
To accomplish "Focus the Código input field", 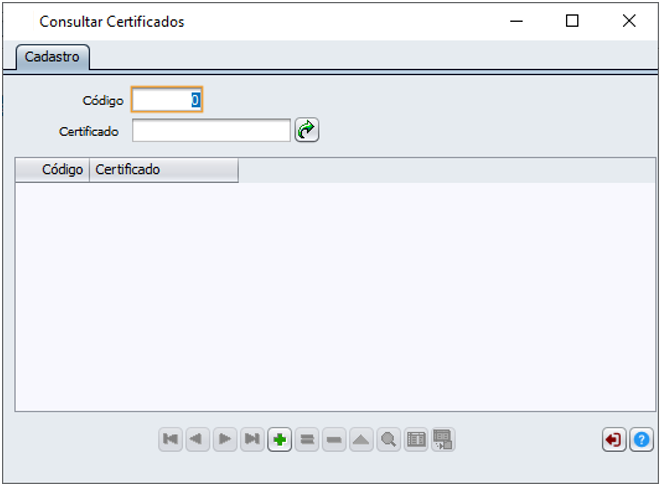I will (x=167, y=99).
